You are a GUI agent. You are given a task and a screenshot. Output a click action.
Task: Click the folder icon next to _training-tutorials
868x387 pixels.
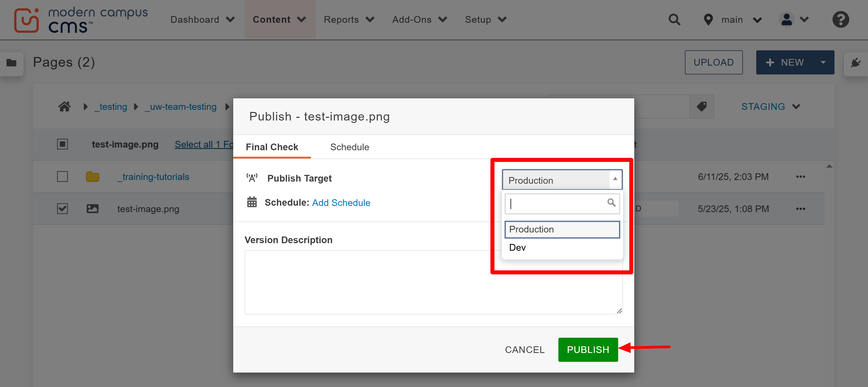click(x=93, y=176)
